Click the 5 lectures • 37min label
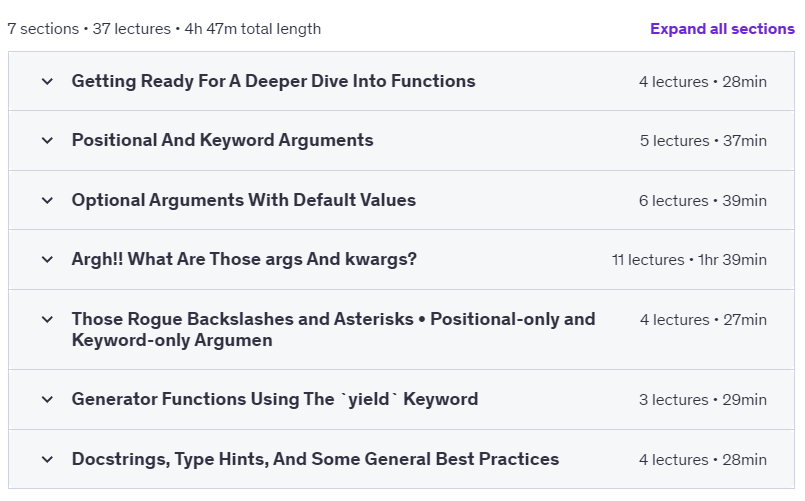Viewport: 805px width, 501px height. (x=703, y=141)
